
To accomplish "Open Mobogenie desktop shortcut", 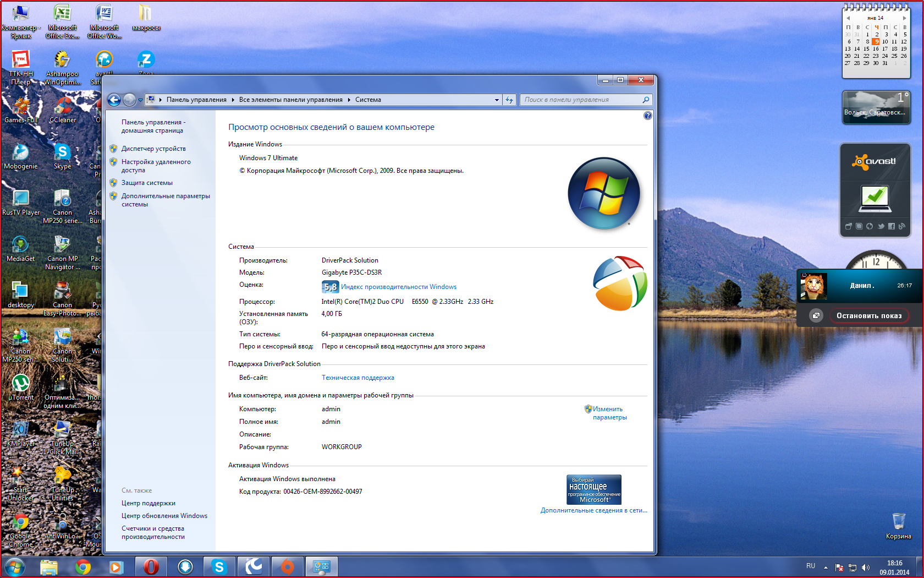I will point(21,156).
